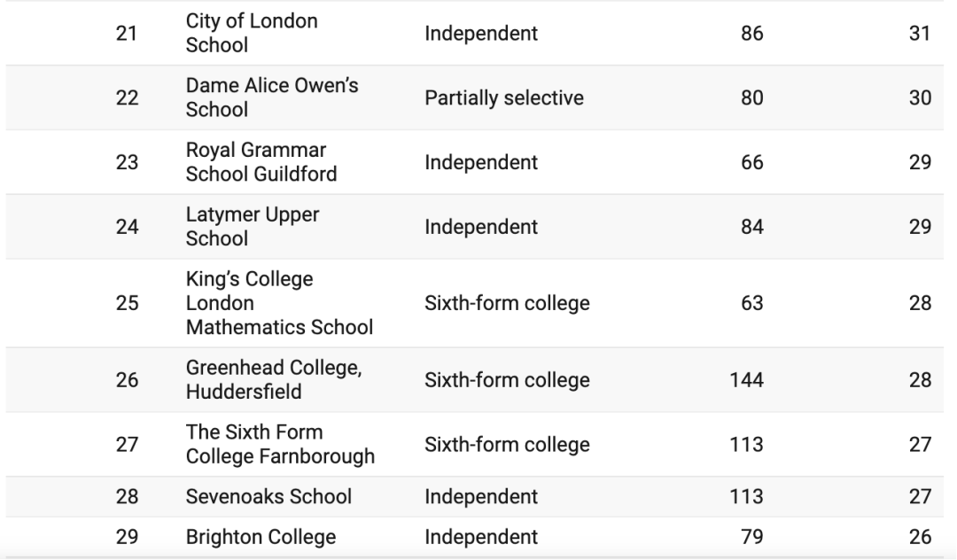Screen dimensions: 957x560
Task: Click Sevenoaks School's "Independent" type cell
Action: tap(480, 497)
